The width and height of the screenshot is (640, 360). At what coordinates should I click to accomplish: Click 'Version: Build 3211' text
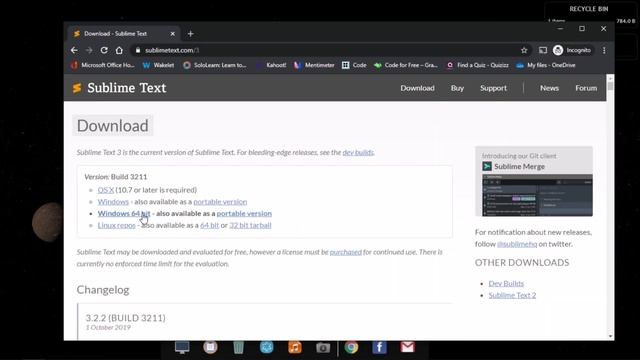coord(116,177)
